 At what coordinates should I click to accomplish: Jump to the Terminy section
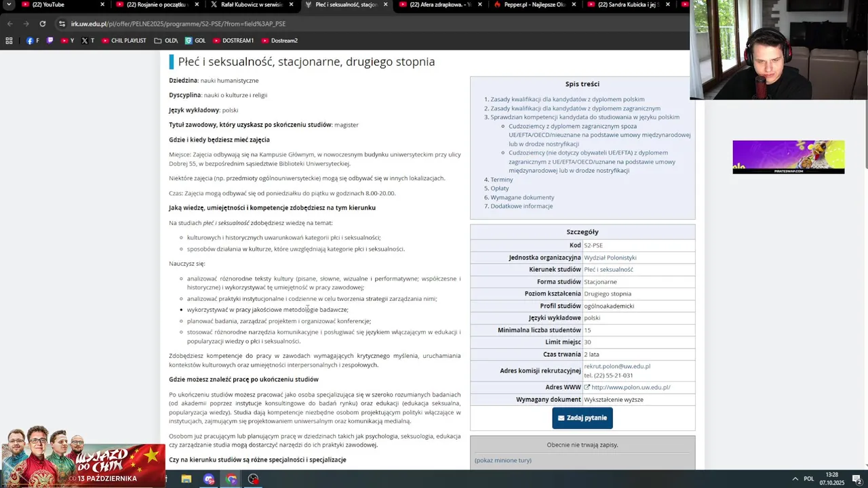click(502, 180)
